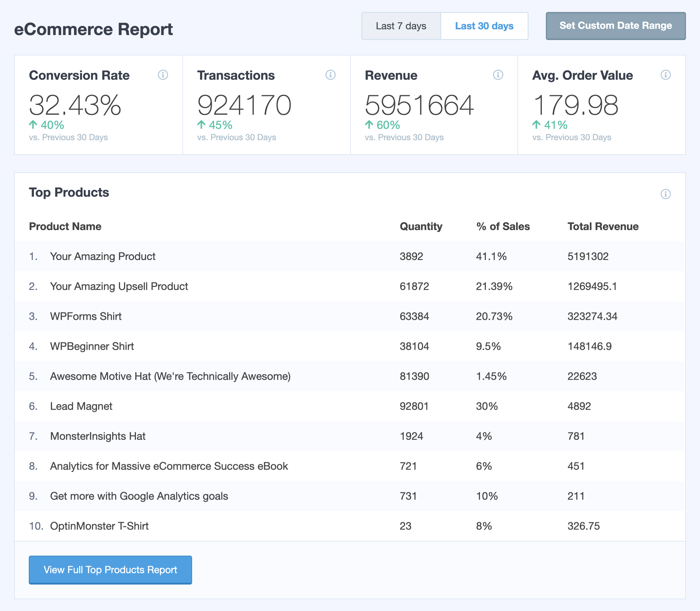Open the Transactions info tooltip
Viewport: 700px width, 611px height.
point(330,75)
